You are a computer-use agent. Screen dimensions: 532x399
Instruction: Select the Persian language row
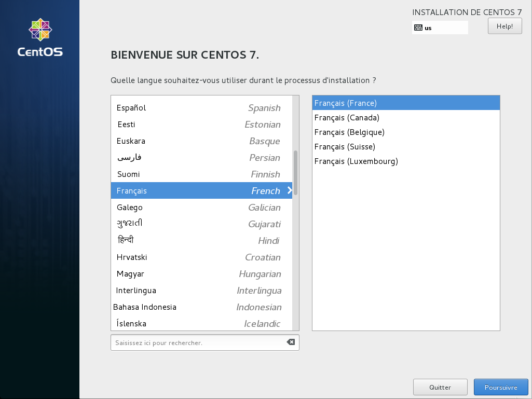pos(201,158)
